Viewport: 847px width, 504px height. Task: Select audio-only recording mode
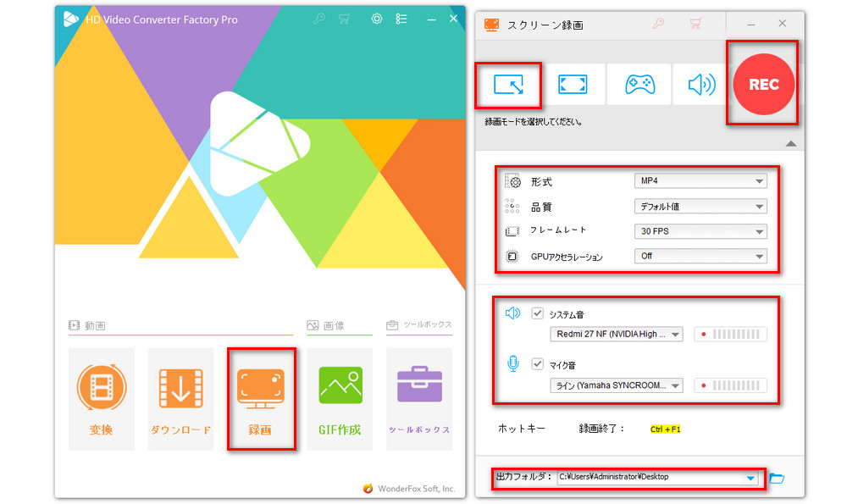coord(700,85)
